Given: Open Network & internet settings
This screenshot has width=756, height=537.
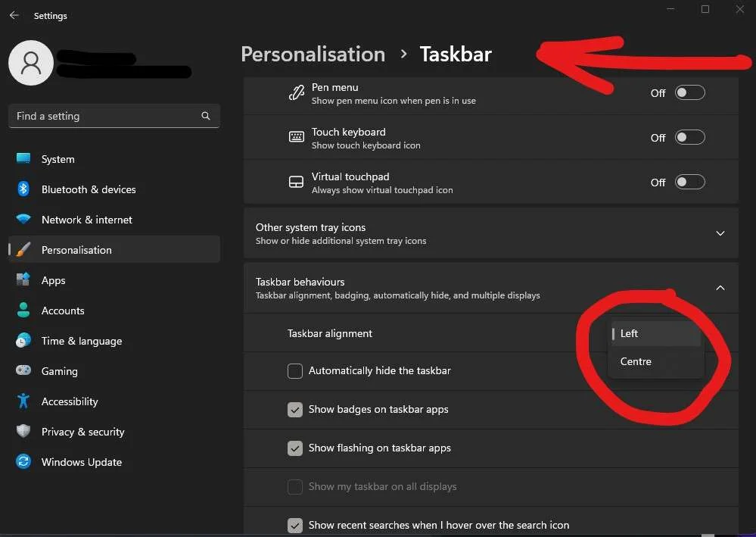Looking at the screenshot, I should [114, 220].
